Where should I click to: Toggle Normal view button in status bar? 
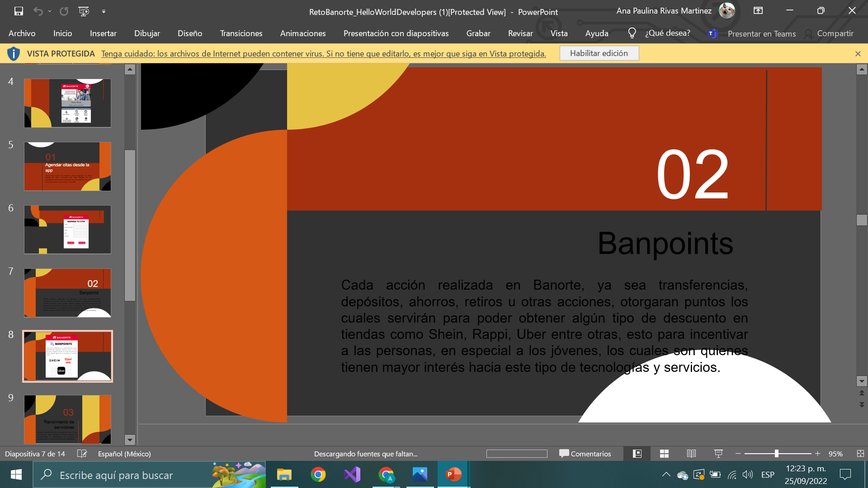(x=637, y=454)
